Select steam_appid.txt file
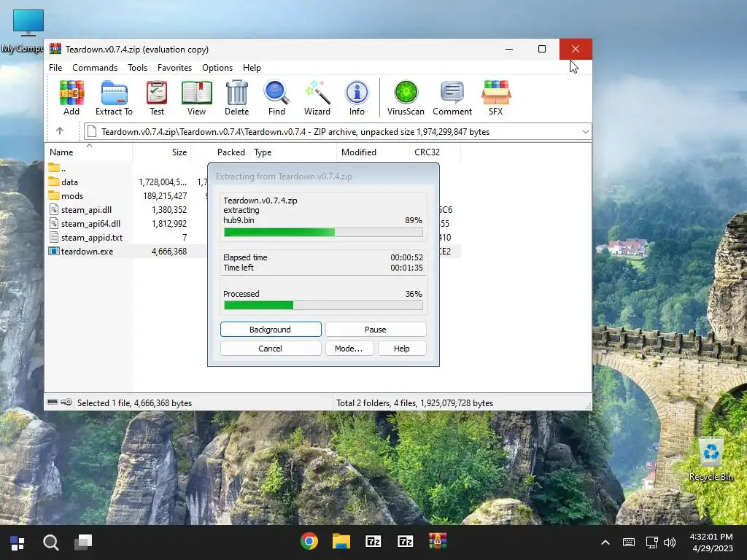 91,237
